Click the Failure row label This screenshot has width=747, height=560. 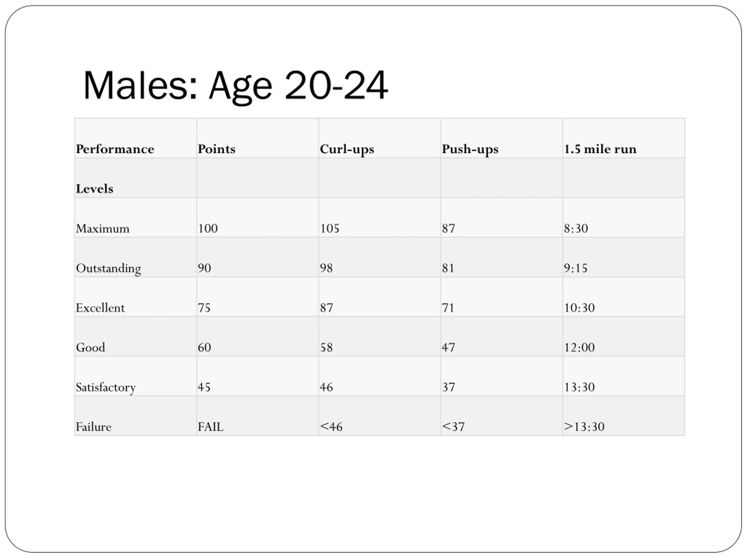[x=94, y=427]
